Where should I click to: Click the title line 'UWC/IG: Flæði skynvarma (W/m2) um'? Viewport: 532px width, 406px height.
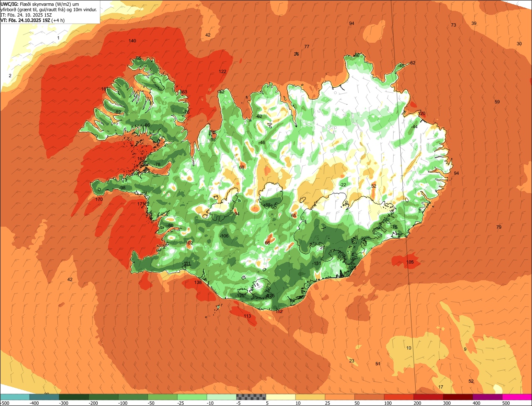tap(40, 4)
